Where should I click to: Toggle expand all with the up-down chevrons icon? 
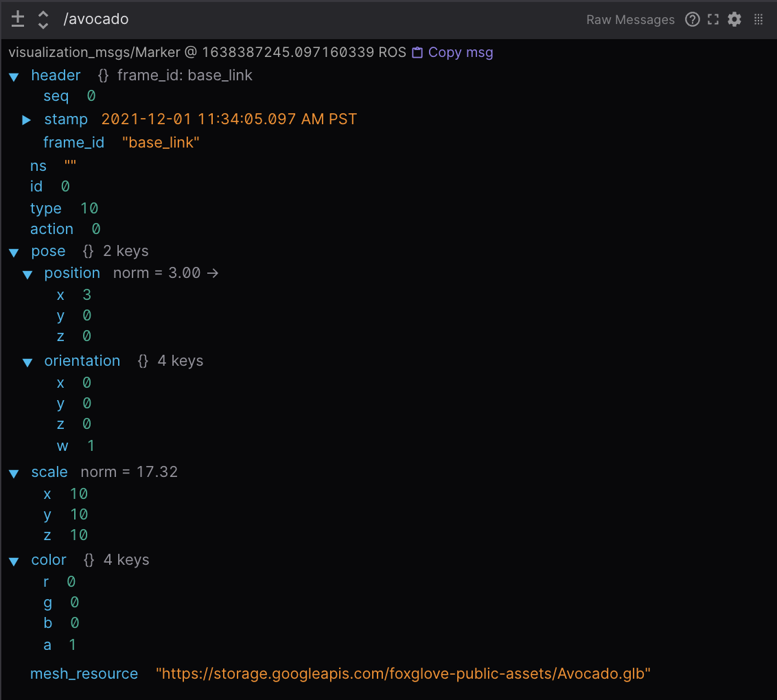(x=43, y=19)
